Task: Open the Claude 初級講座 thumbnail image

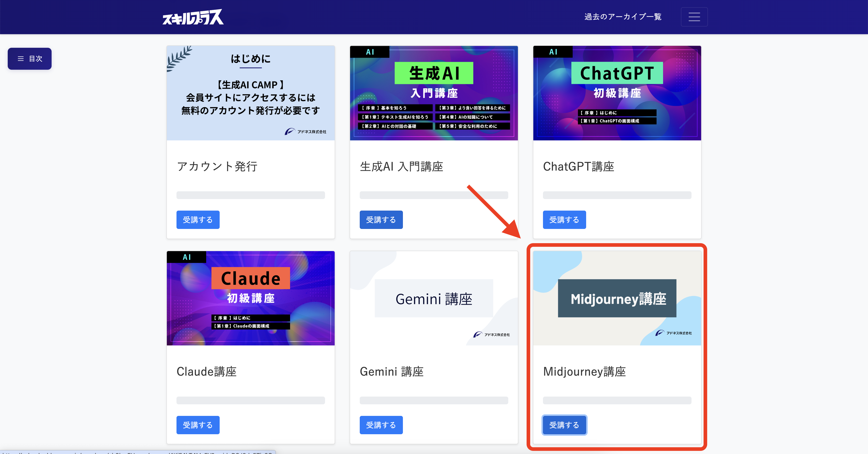Action: tap(251, 298)
